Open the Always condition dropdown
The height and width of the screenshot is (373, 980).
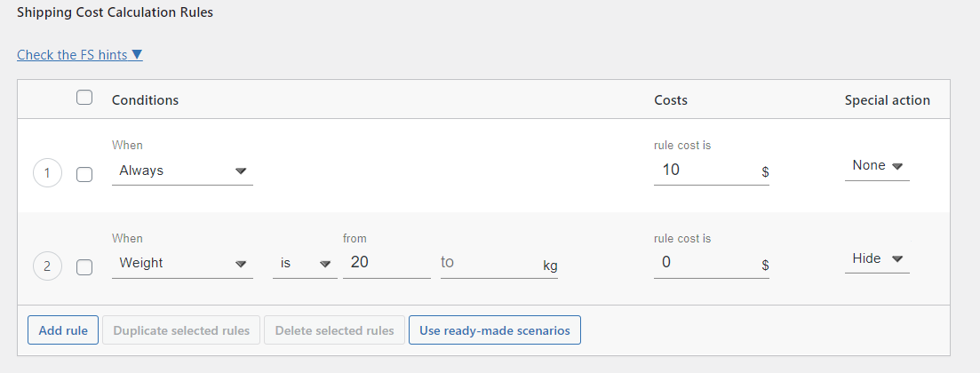pos(182,171)
